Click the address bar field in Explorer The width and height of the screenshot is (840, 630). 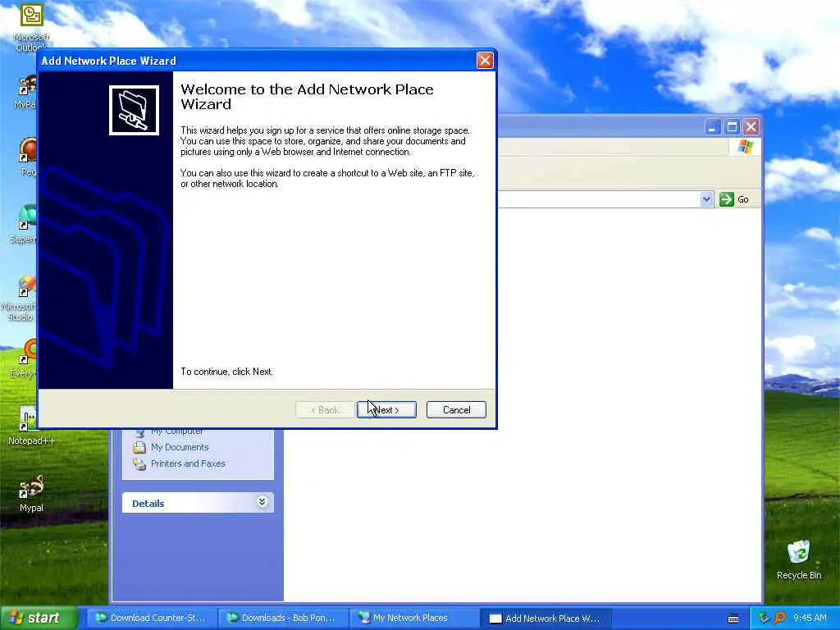point(598,199)
